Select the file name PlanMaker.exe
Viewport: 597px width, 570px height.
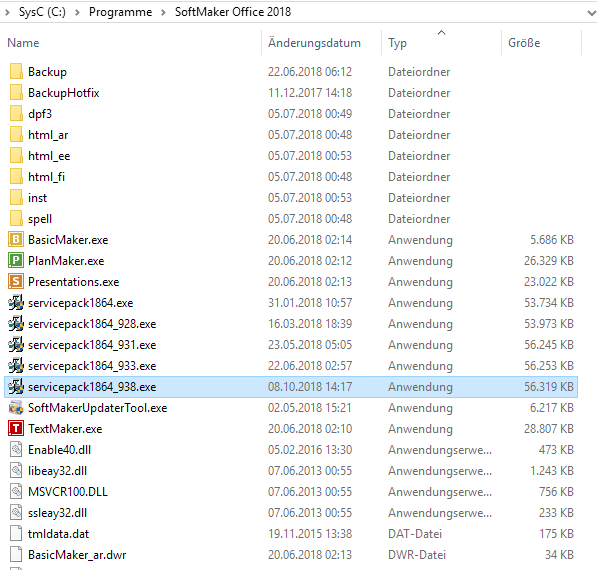click(x=66, y=261)
